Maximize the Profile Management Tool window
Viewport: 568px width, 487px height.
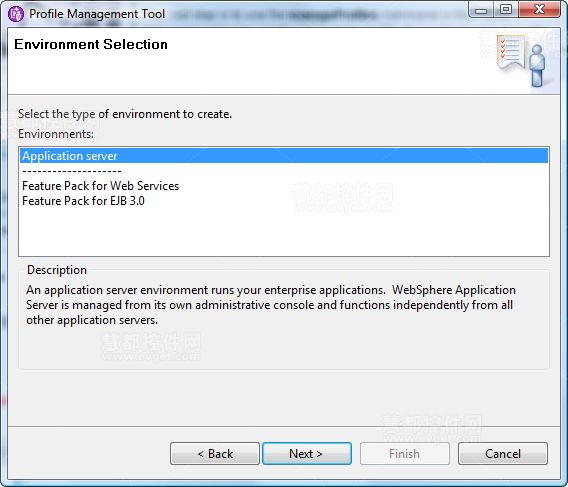click(506, 10)
